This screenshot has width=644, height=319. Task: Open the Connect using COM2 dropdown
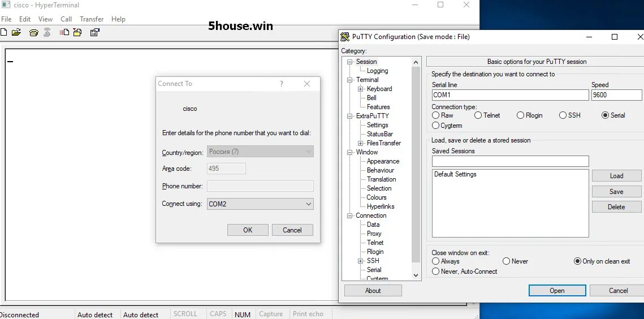pyautogui.click(x=260, y=204)
